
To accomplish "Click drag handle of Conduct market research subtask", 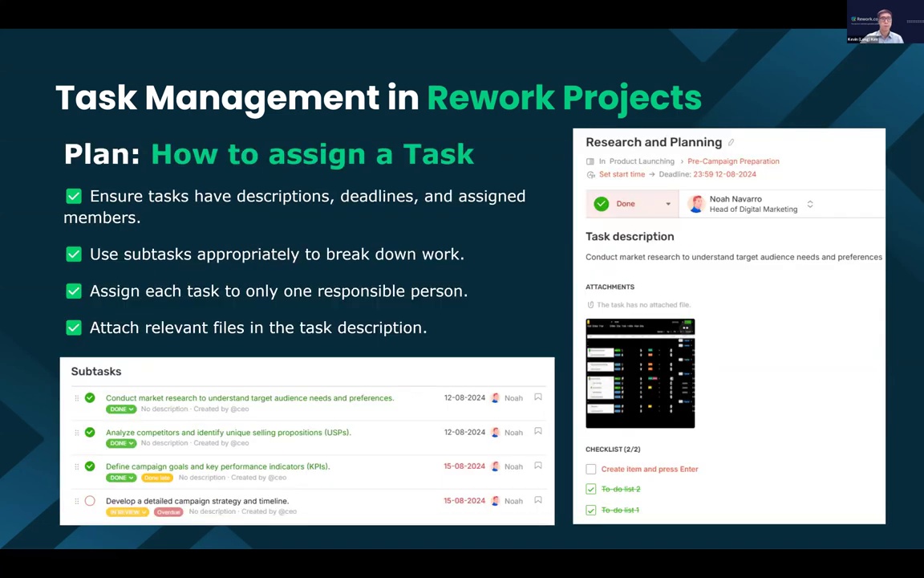I will 77,398.
